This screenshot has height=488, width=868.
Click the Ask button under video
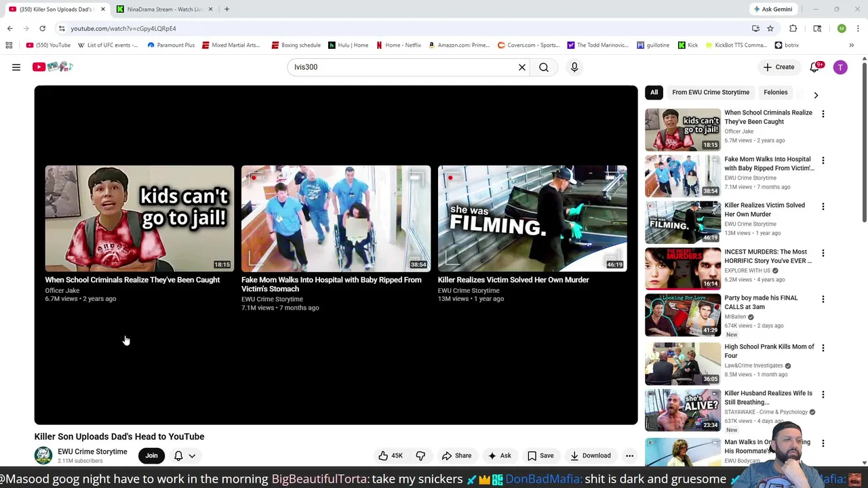coord(500,455)
